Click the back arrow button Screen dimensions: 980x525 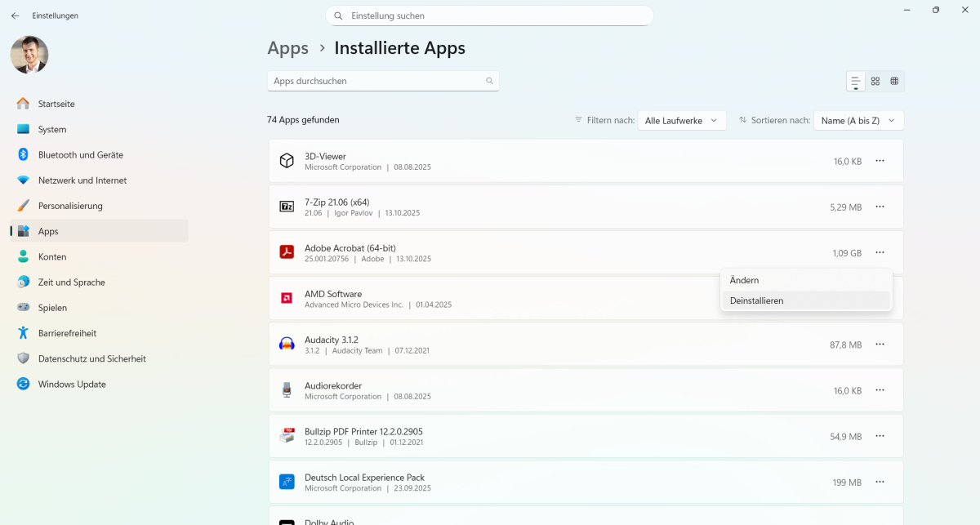pos(16,15)
